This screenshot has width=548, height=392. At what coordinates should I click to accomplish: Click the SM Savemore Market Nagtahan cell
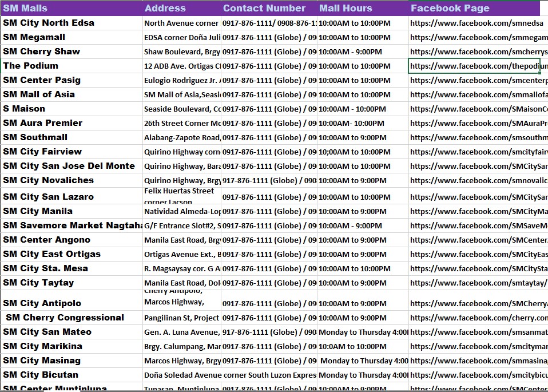(72, 226)
